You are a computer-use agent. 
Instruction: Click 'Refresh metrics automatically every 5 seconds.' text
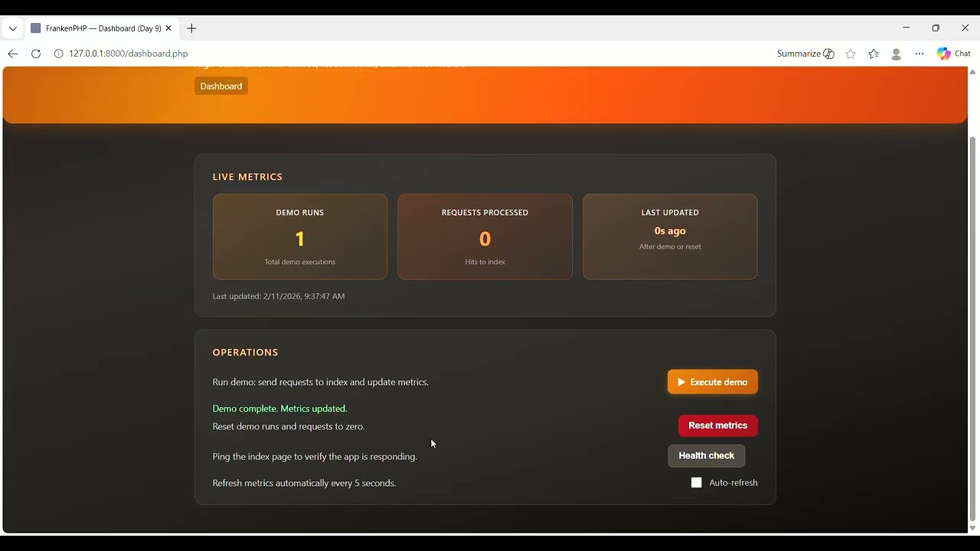point(305,483)
